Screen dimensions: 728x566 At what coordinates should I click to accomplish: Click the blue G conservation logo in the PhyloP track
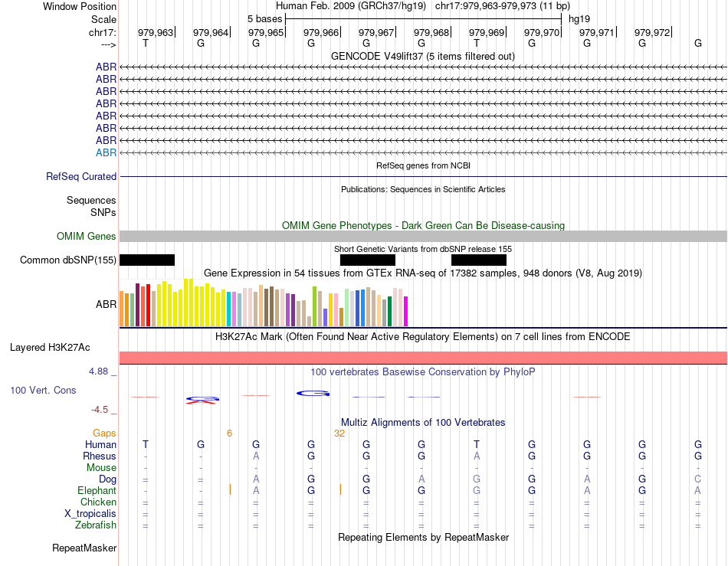pyautogui.click(x=313, y=394)
